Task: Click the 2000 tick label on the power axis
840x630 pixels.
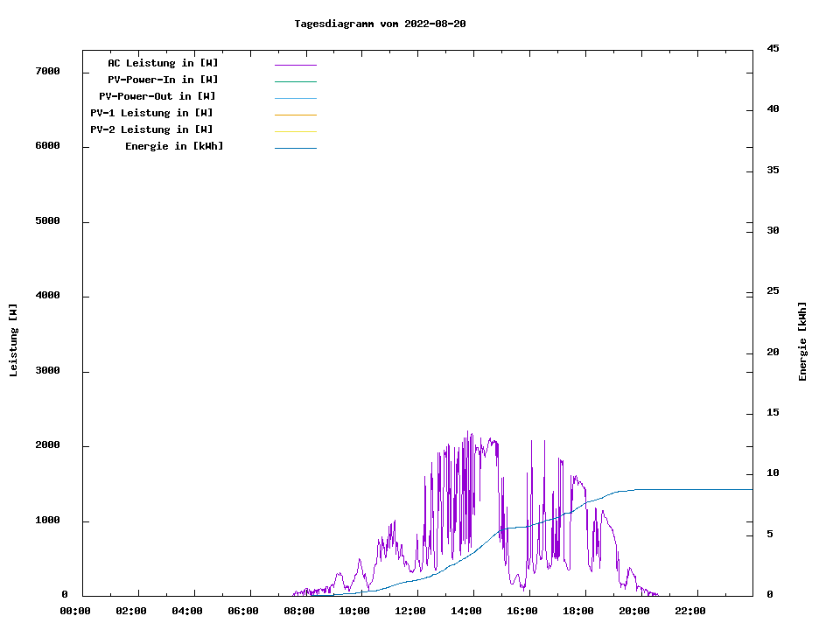Action: point(47,445)
